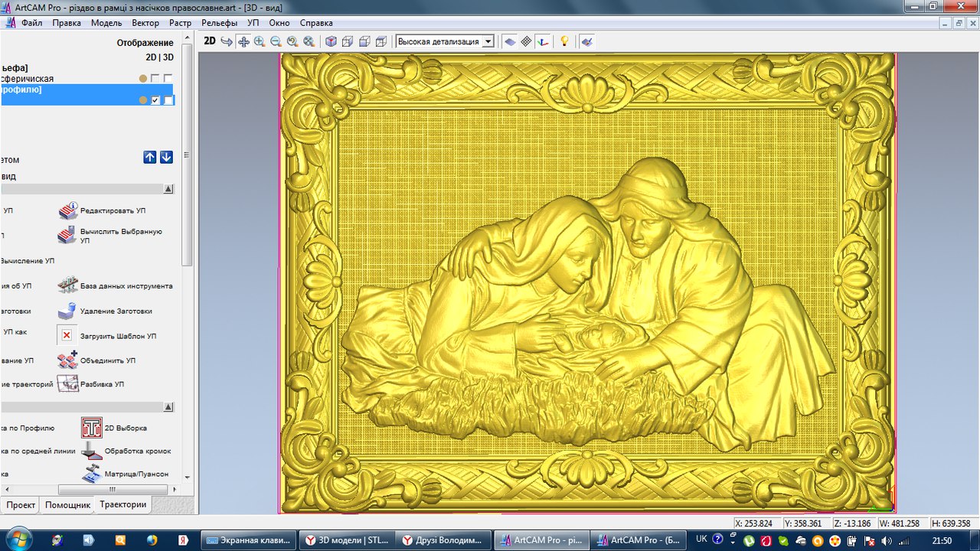
Task: Collapse the section above Редактировать УП
Action: pos(168,189)
